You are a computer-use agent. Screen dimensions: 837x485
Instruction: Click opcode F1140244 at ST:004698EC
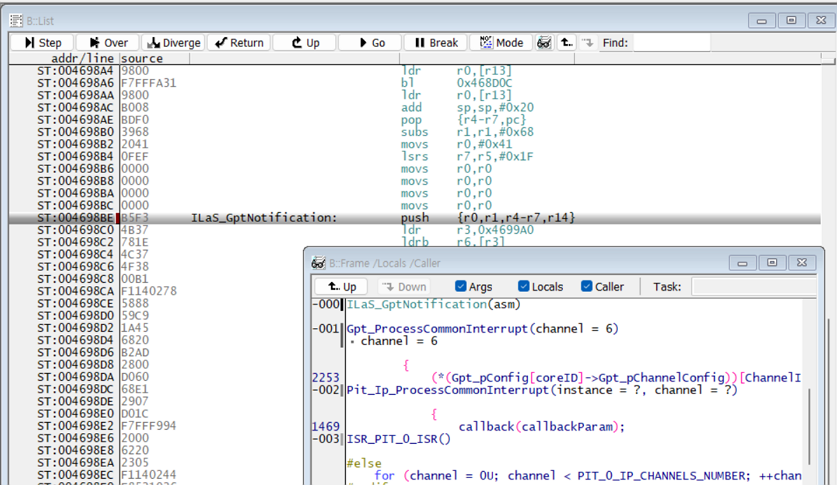coord(148,475)
